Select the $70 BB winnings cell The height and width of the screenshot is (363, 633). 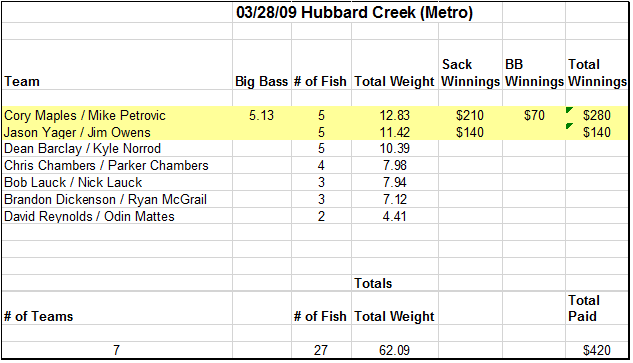(x=534, y=115)
